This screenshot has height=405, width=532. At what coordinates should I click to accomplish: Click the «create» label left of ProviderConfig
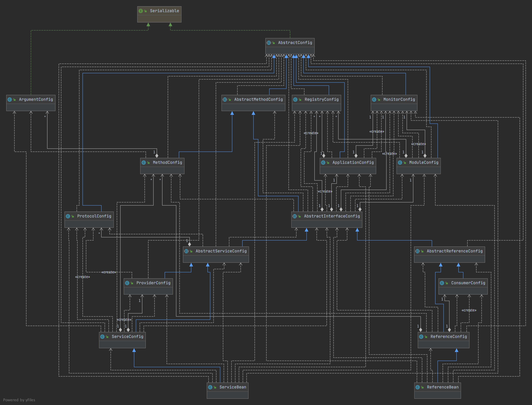click(109, 272)
